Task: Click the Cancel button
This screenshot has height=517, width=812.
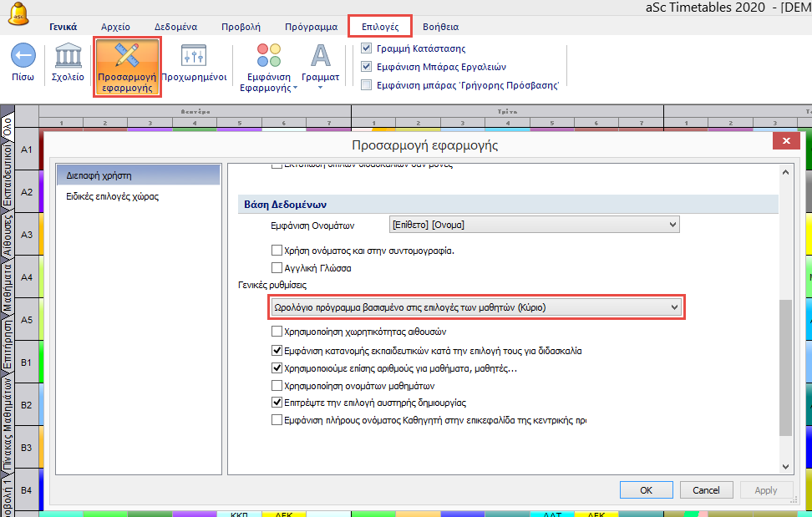Action: [x=706, y=490]
